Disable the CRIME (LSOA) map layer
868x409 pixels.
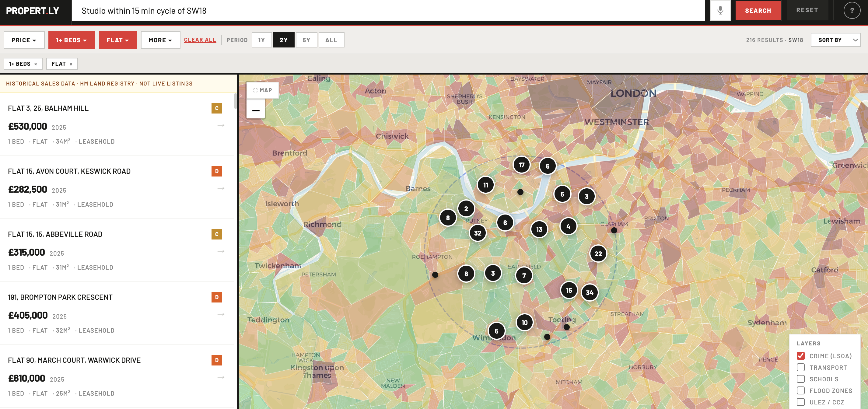(x=801, y=355)
